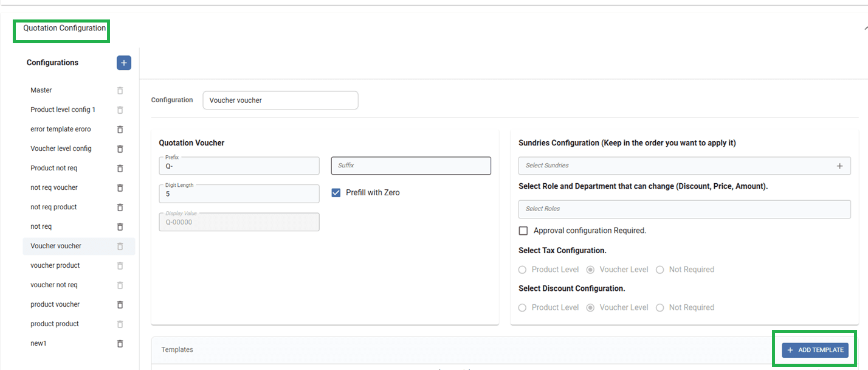Click the Display Value field
The image size is (868, 370).
[x=239, y=222]
